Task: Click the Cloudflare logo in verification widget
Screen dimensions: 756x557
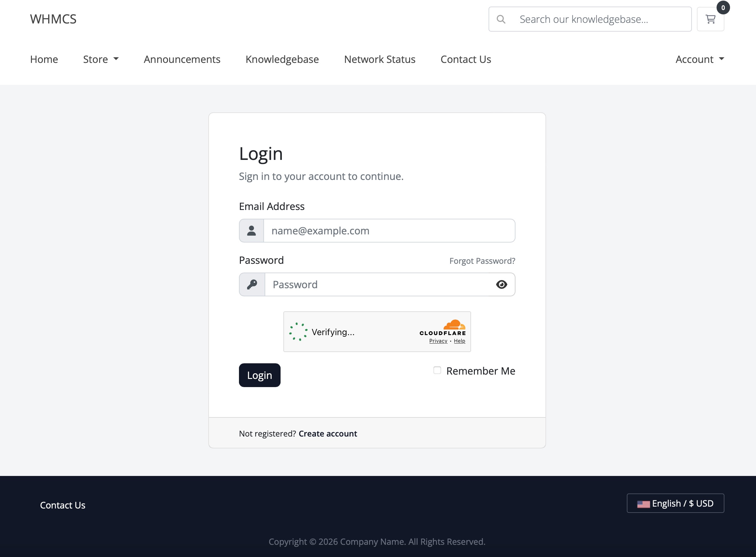Action: pos(443,327)
